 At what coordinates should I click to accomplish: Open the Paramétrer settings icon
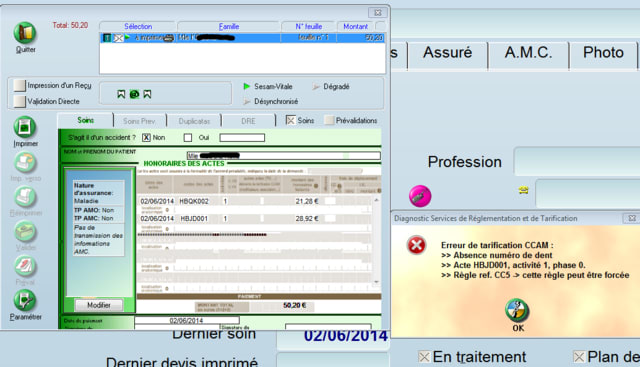point(25,300)
